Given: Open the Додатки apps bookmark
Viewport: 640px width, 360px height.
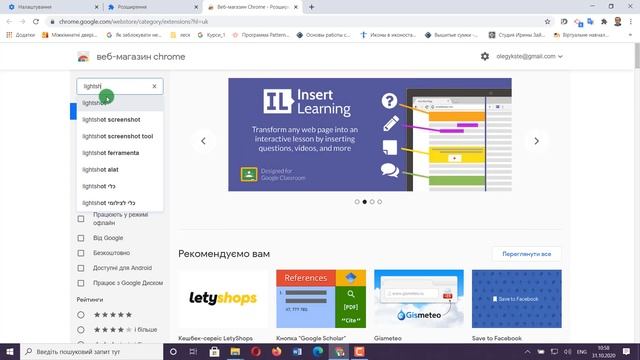Looking at the screenshot, I should click(x=20, y=35).
